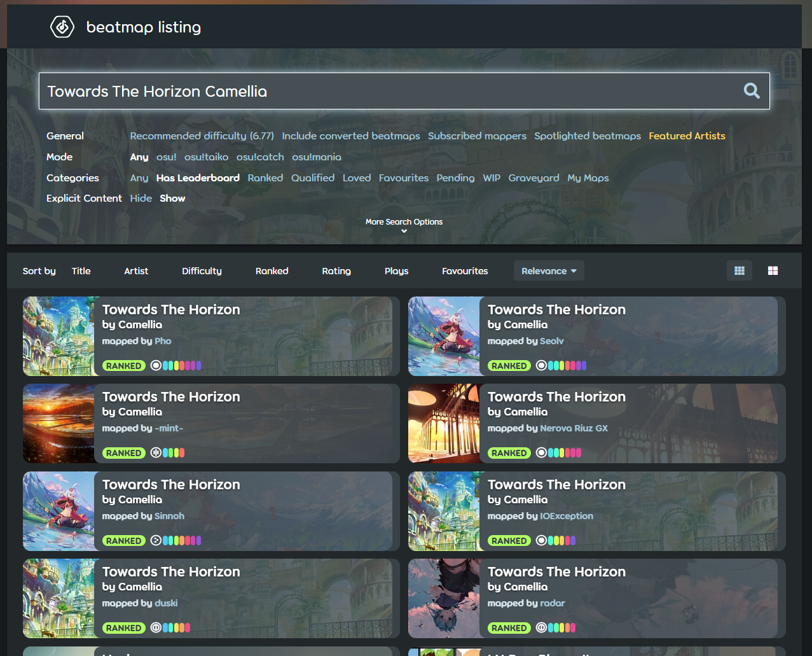Select Has Leaderboard category
Viewport: 812px width, 656px height.
(x=198, y=178)
